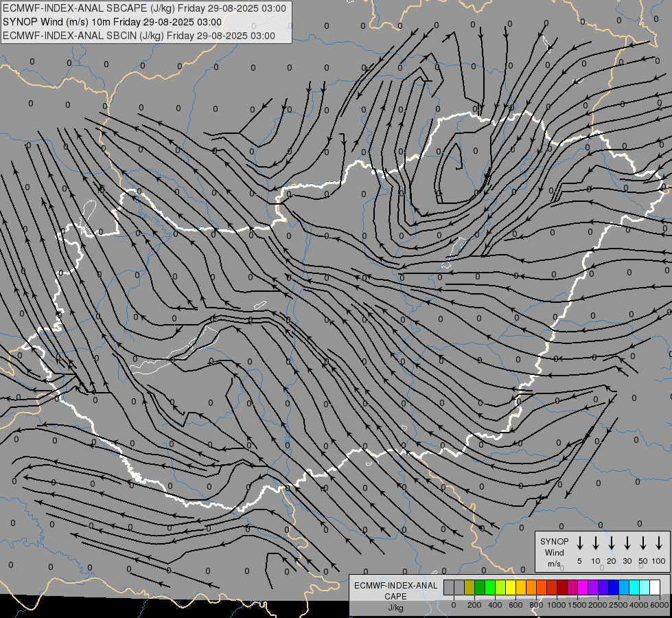Viewport: 672px width, 618px height.
Task: Select the dark red 1000 J/kg swatch
Action: (x=562, y=587)
